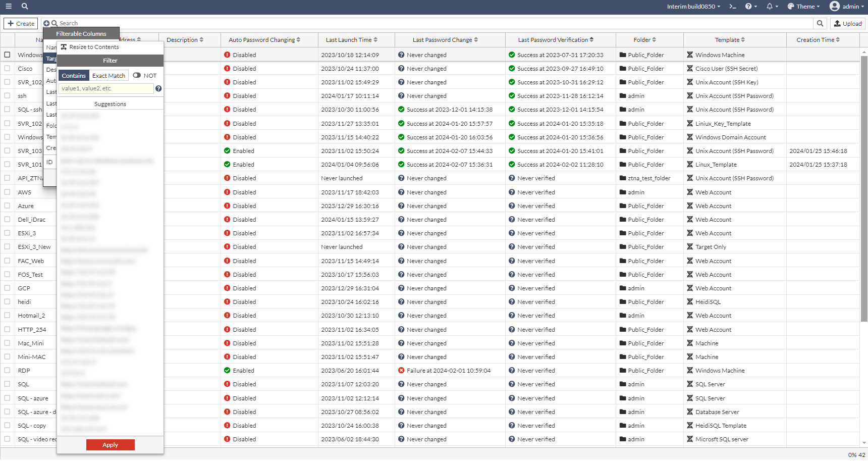
Task: Sort by Creation Time column arrows
Action: [x=838, y=40]
